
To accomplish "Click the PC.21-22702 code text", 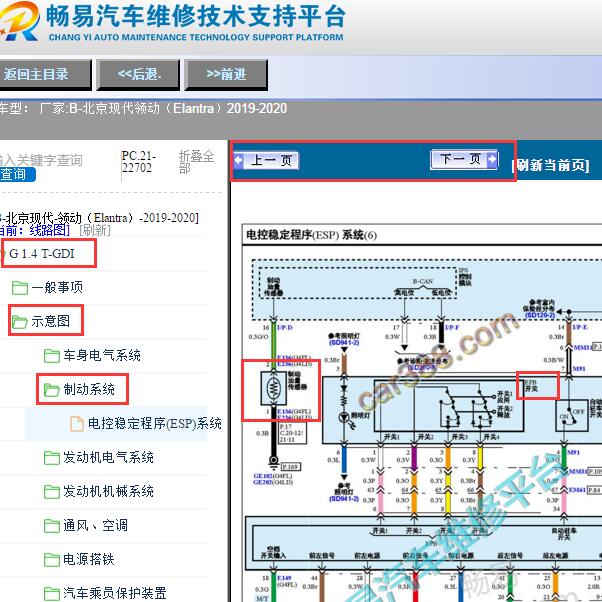I will click(139, 162).
